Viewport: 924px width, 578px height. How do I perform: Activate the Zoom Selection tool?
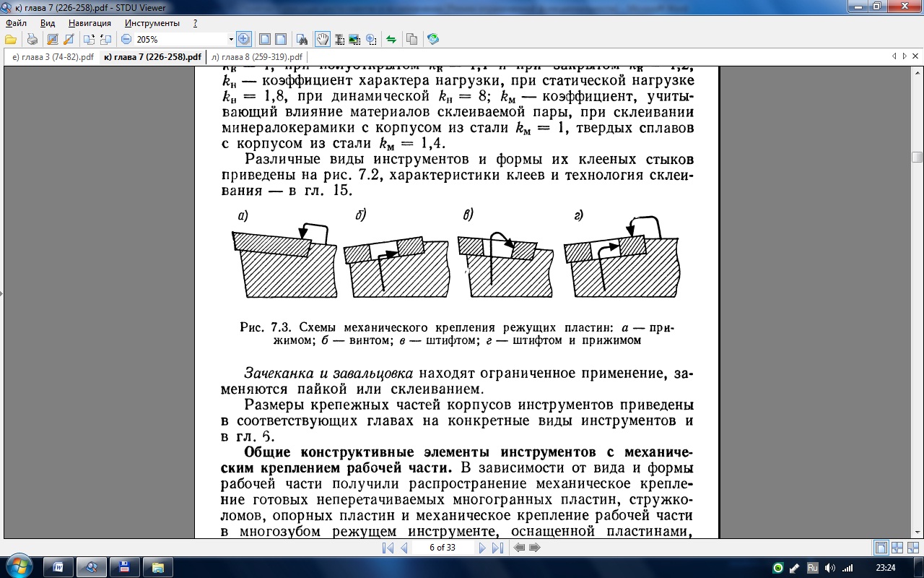click(371, 39)
